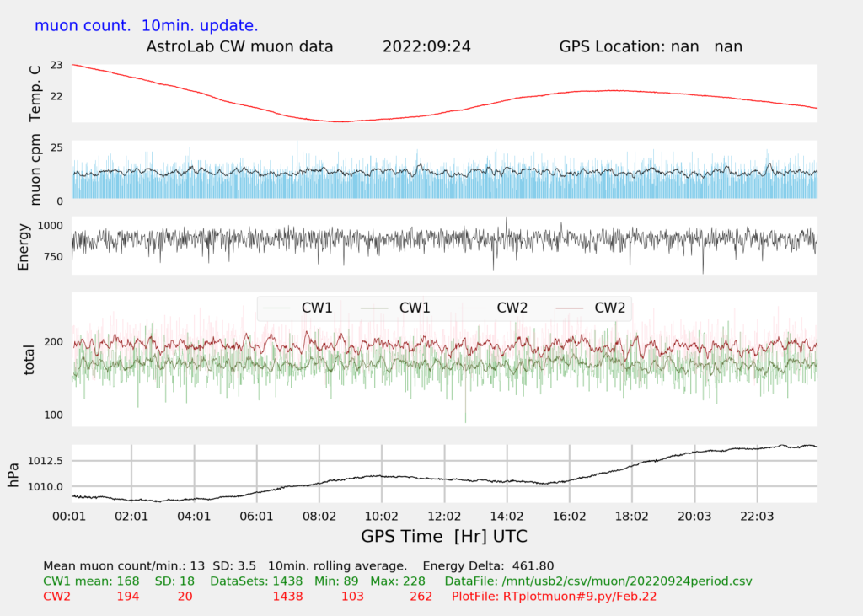Click the 'GPS Location: nan nan' text
This screenshot has height=616, width=863.
(651, 46)
